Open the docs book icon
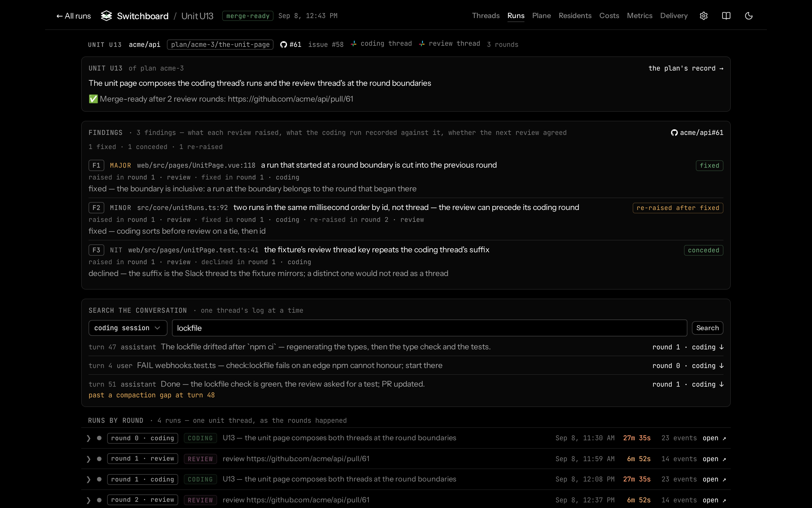812x508 pixels. point(726,16)
